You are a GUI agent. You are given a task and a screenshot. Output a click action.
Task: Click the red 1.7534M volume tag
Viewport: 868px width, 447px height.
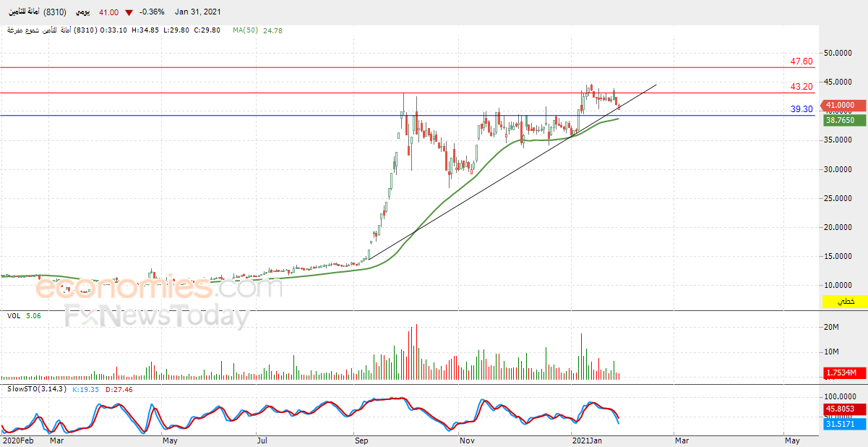(x=843, y=372)
